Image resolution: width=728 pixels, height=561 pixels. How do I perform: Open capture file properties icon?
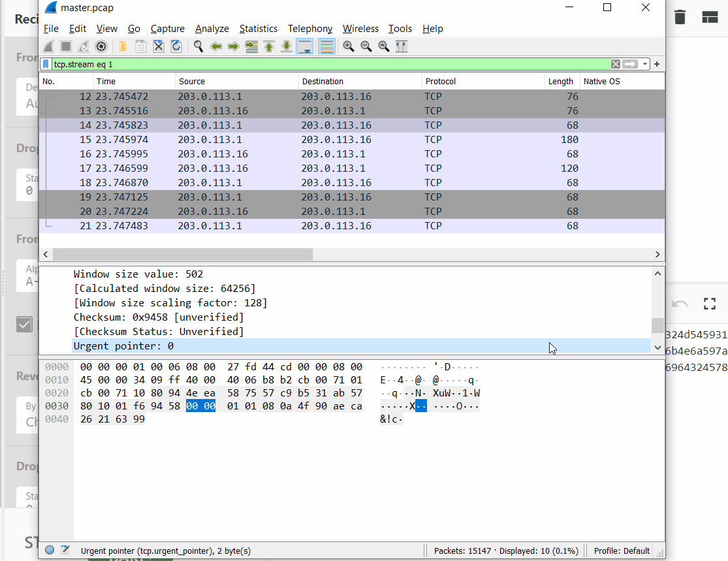pyautogui.click(x=65, y=551)
